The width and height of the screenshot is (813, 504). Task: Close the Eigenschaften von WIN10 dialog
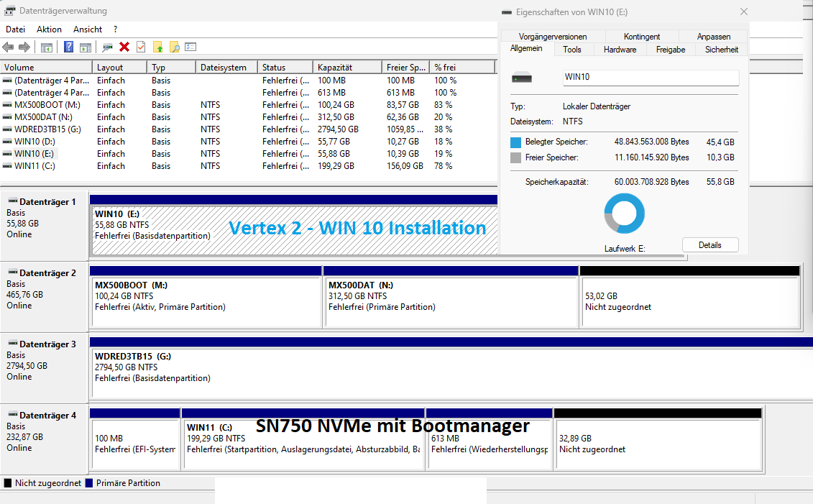pos(743,12)
